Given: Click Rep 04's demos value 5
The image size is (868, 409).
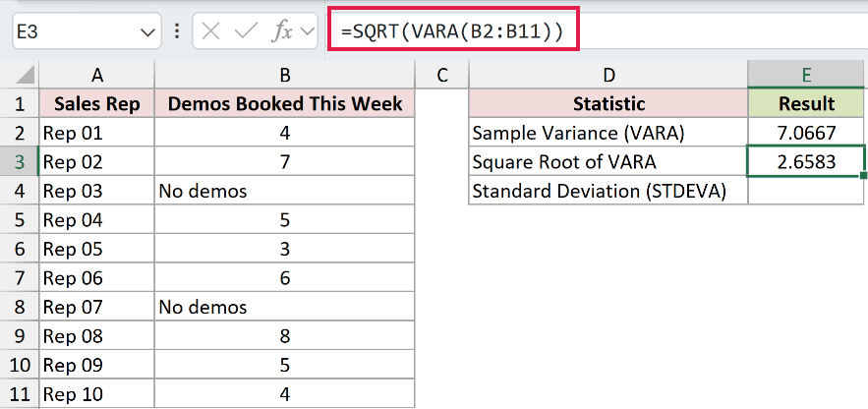Looking at the screenshot, I should [x=285, y=219].
